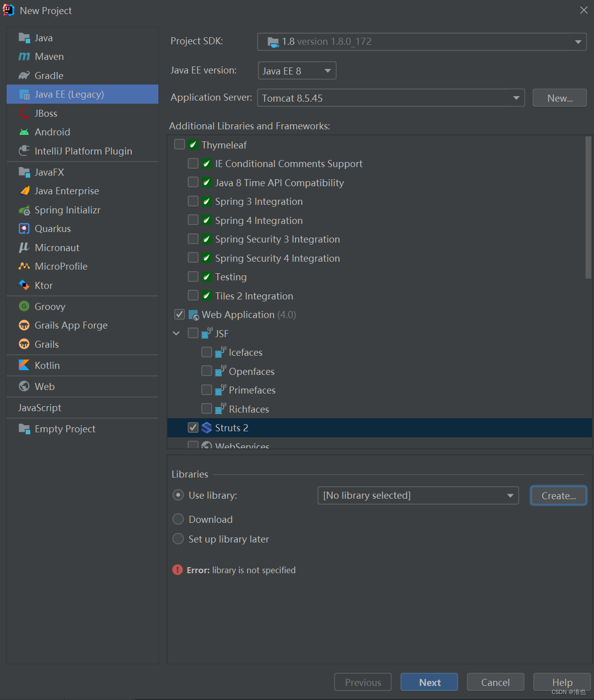This screenshot has height=700, width=594.
Task: Check Spring Security 4 Integration checkbox
Action: pyautogui.click(x=193, y=258)
